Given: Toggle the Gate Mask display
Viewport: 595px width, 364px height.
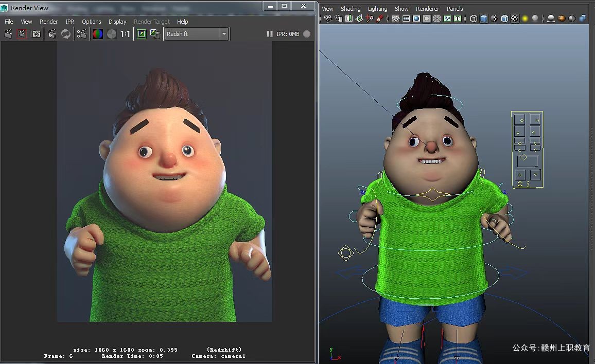Looking at the screenshot, I should point(427,18).
